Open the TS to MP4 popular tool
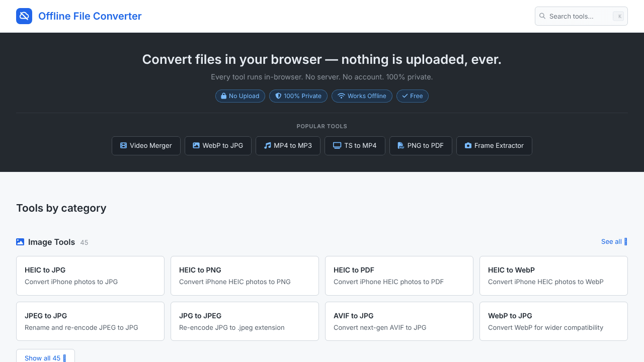Viewport: 644px width, 362px height. 355,146
